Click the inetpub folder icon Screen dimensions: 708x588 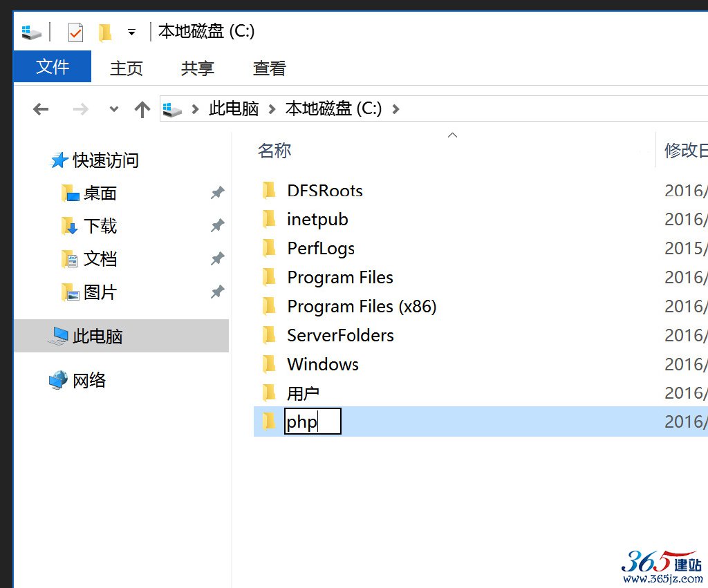click(x=269, y=219)
